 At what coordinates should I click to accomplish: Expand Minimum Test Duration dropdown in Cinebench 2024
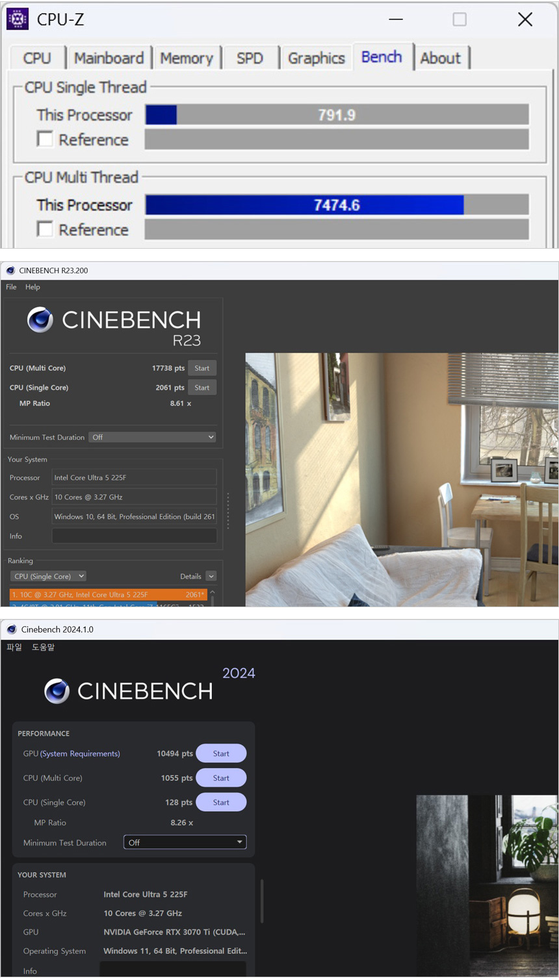pos(185,842)
